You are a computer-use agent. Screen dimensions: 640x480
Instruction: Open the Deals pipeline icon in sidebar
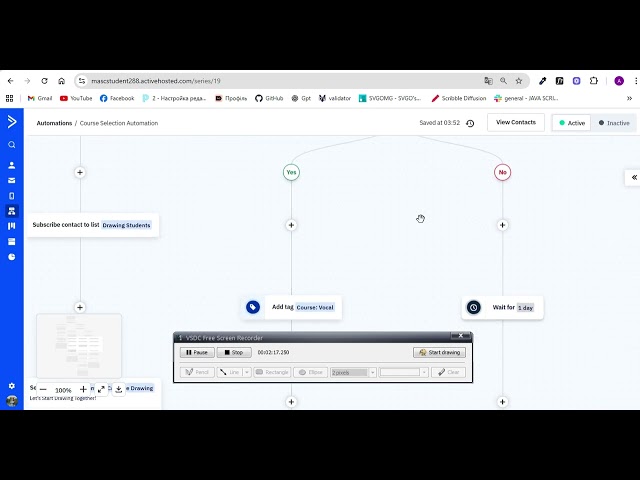click(x=12, y=226)
